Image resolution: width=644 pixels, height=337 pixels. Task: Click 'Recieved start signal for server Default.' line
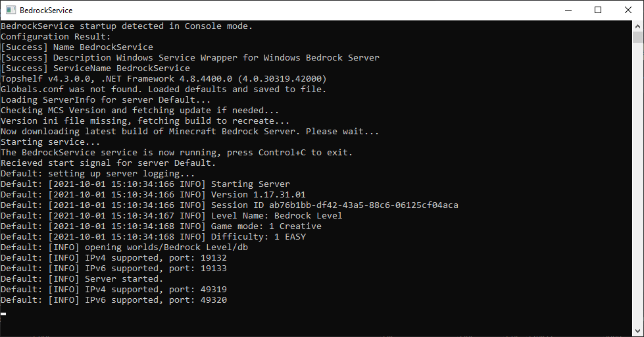(x=108, y=163)
